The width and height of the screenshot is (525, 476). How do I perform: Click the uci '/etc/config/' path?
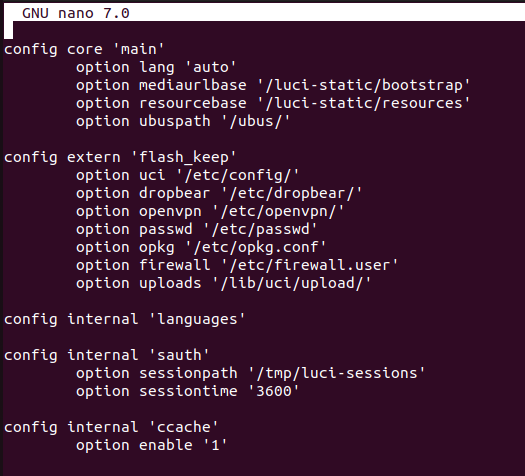238,175
